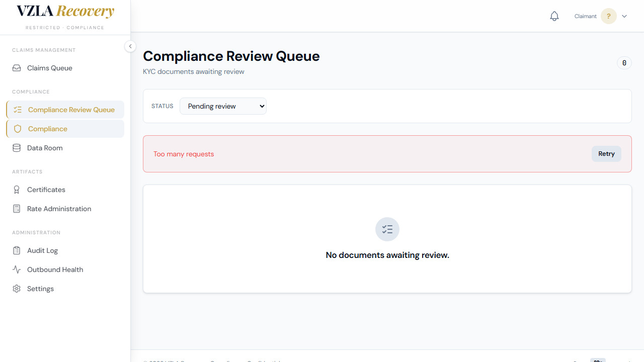Screen dimensions: 644x362
Task: Retry the failed request
Action: coord(606,154)
